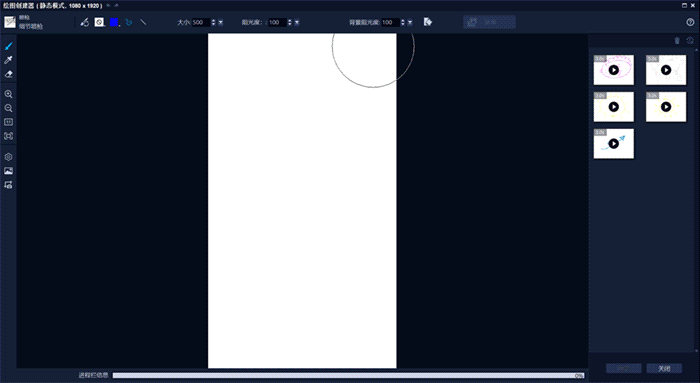Image resolution: width=700 pixels, height=383 pixels.
Task: Click the export icon after background transparency
Action: pos(428,22)
